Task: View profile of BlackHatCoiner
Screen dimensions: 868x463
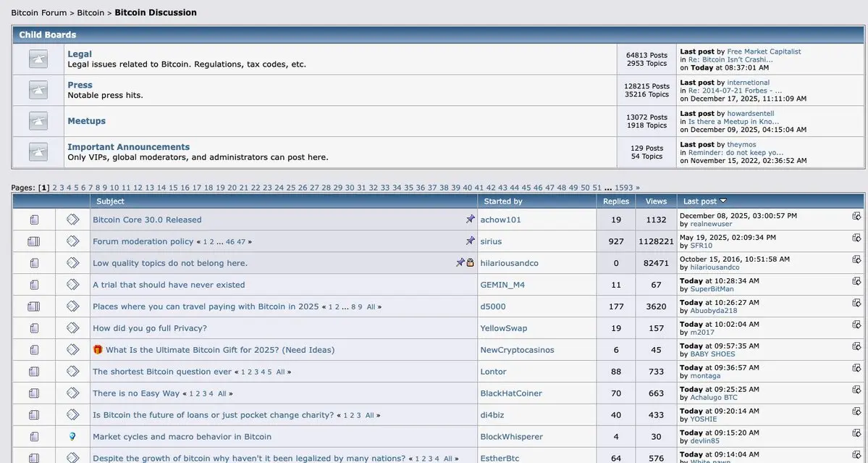Action: pos(511,393)
